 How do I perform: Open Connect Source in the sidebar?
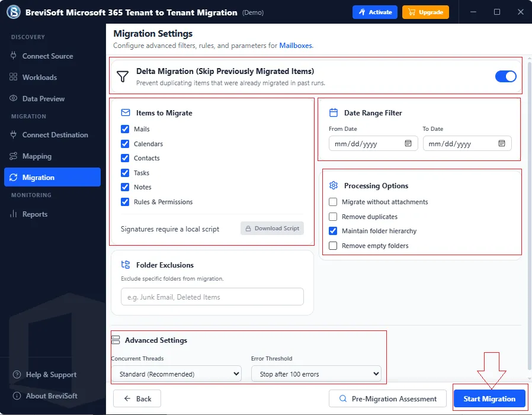click(x=53, y=56)
